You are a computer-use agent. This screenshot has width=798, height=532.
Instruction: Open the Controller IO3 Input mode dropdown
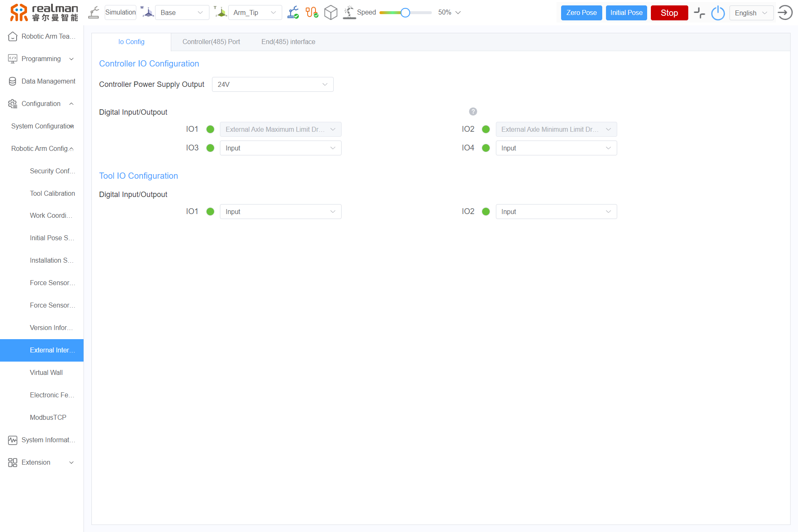(281, 148)
